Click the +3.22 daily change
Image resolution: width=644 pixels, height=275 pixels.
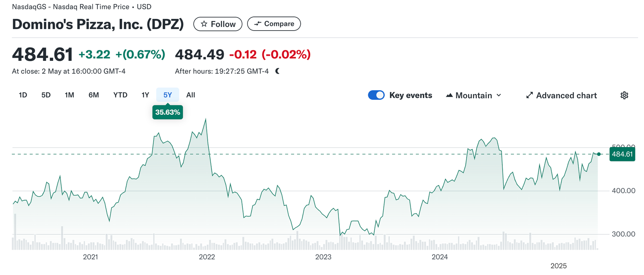(x=94, y=54)
